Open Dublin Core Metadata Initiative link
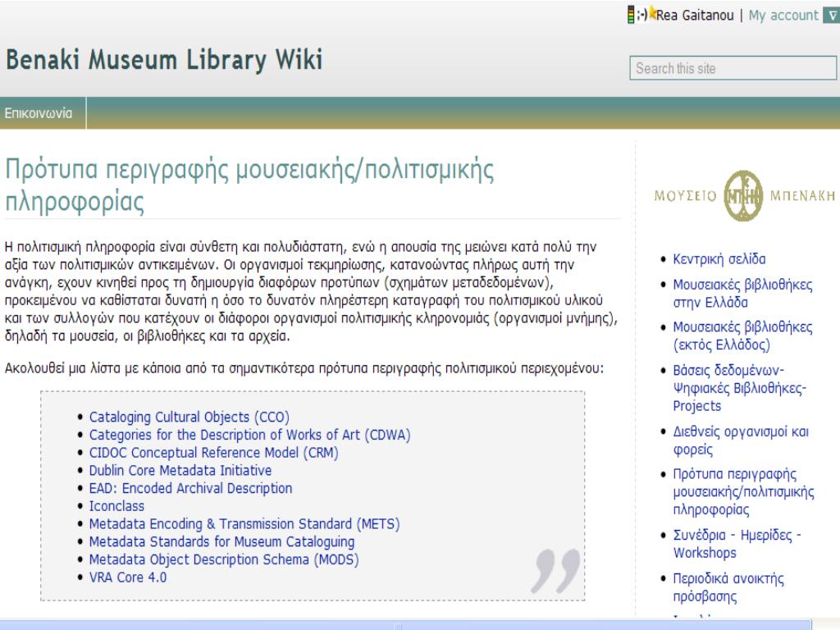 (180, 470)
